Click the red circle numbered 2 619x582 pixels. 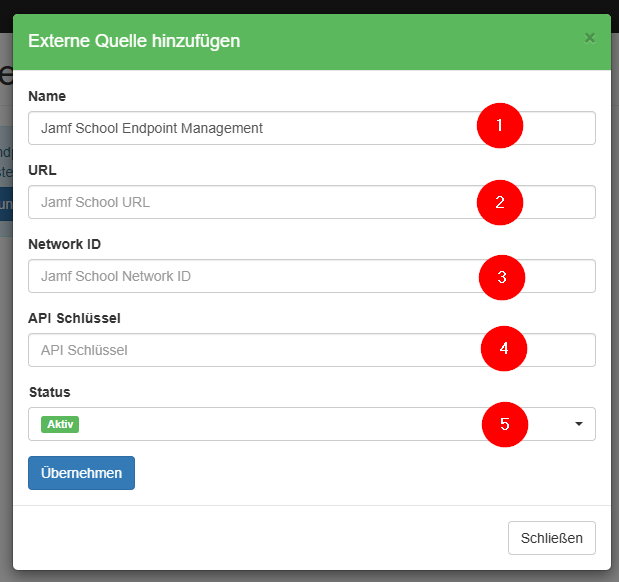click(501, 201)
